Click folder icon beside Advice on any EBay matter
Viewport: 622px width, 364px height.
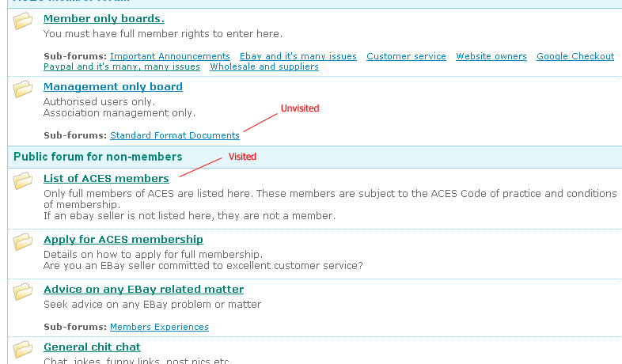[x=23, y=292]
